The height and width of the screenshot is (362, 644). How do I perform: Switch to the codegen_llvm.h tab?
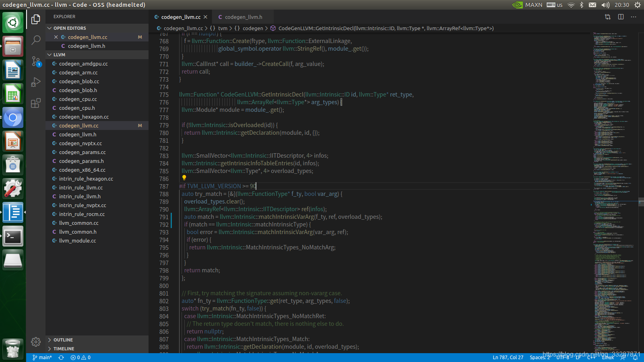243,17
